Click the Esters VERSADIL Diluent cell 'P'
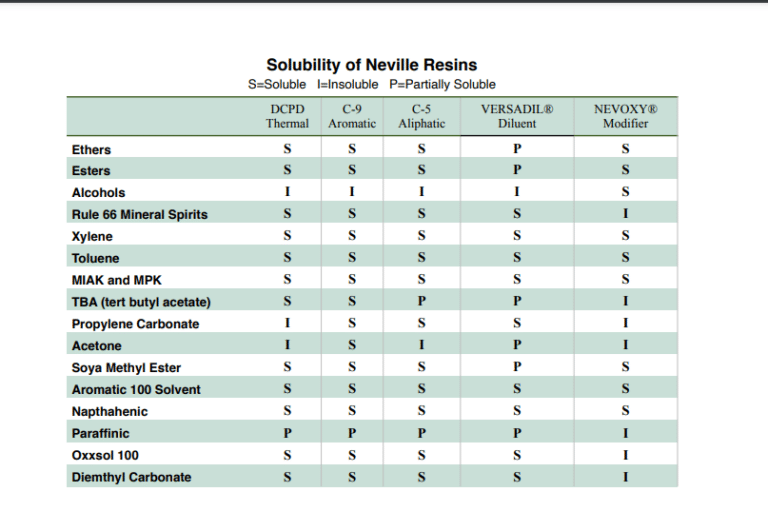 click(x=517, y=169)
